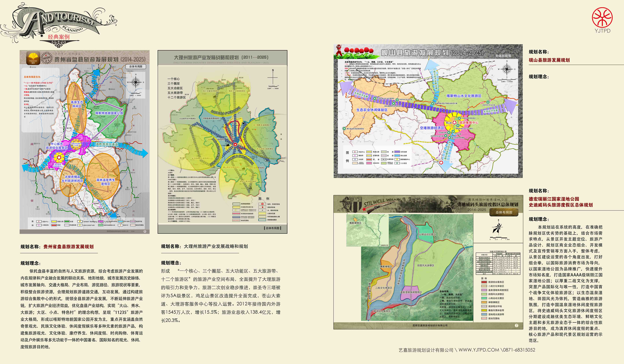Click the YJTPD text under the red logo
The image size is (624, 364).
[602, 31]
